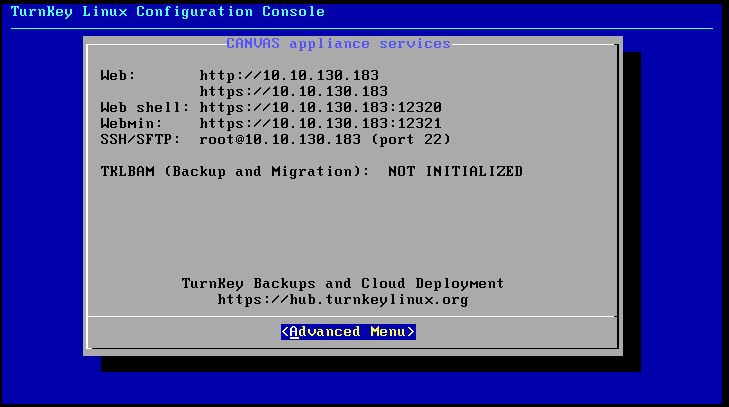This screenshot has width=729, height=407.
Task: Click the "SSH/SFTP:" label
Action: (141, 139)
